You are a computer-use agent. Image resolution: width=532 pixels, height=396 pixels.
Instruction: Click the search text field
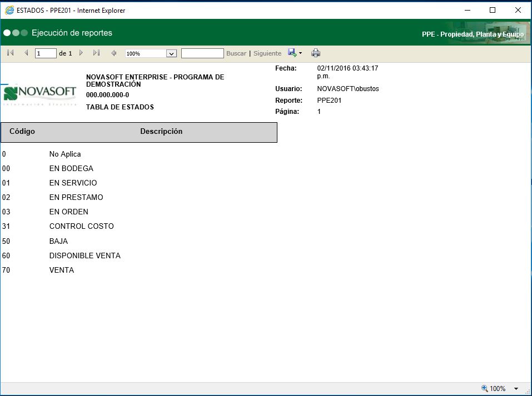tap(202, 53)
